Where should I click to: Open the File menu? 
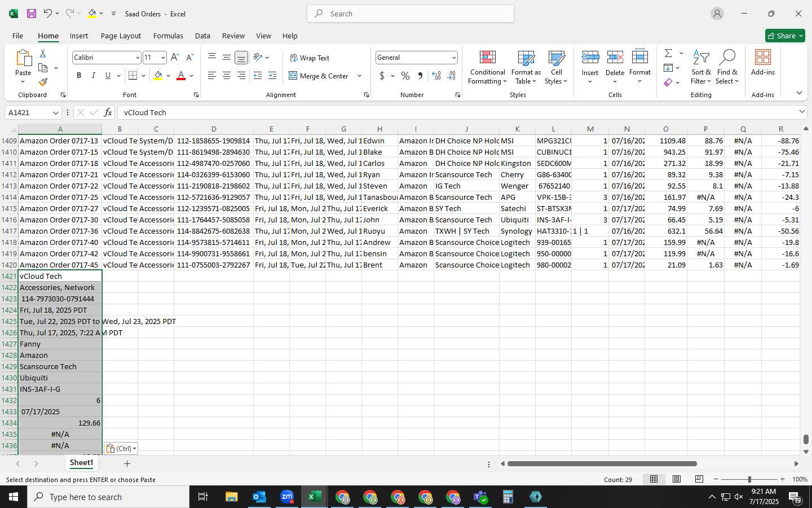pyautogui.click(x=17, y=36)
